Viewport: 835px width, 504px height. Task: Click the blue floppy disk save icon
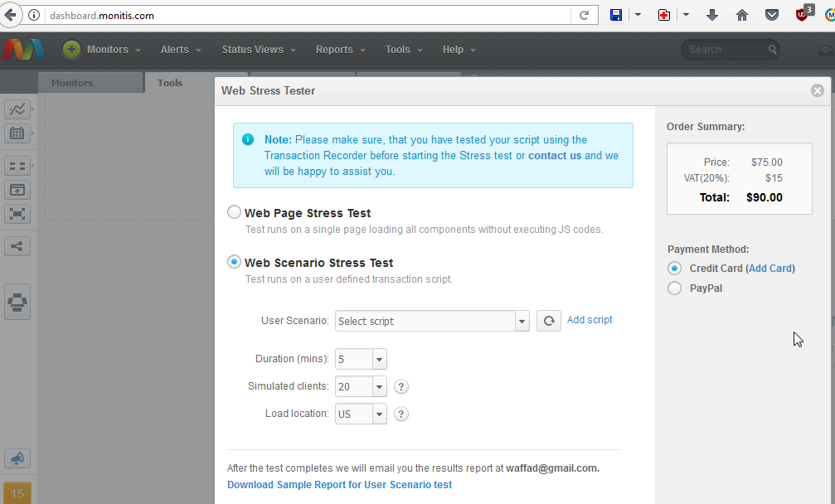click(616, 15)
